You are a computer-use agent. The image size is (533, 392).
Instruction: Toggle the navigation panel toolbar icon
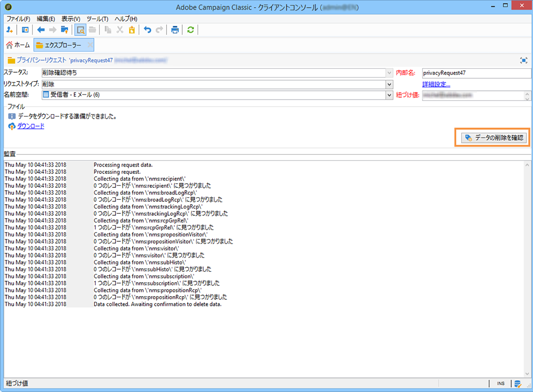[x=25, y=30]
